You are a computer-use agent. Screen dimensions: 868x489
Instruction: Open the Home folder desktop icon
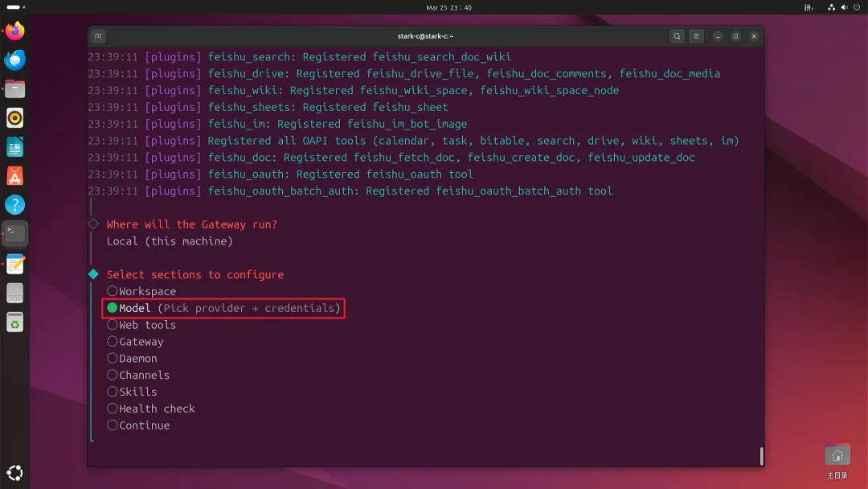pos(837,462)
